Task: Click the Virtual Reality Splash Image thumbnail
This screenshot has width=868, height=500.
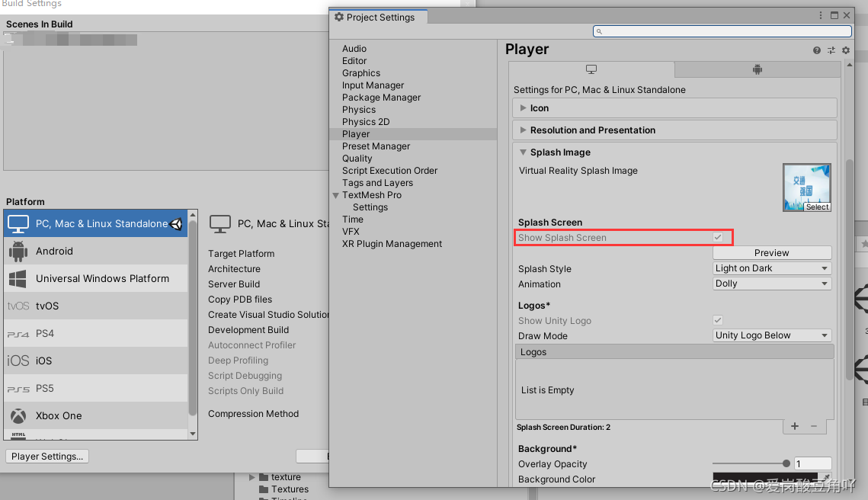Action: [x=806, y=187]
